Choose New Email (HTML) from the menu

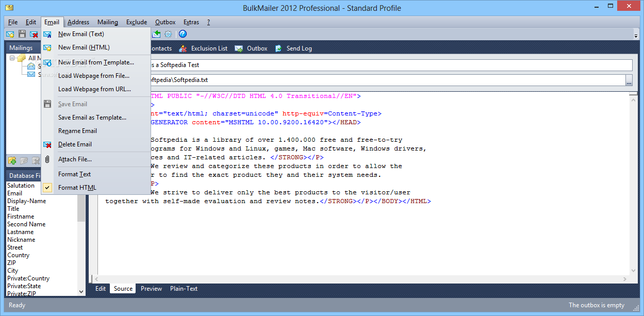96,47
